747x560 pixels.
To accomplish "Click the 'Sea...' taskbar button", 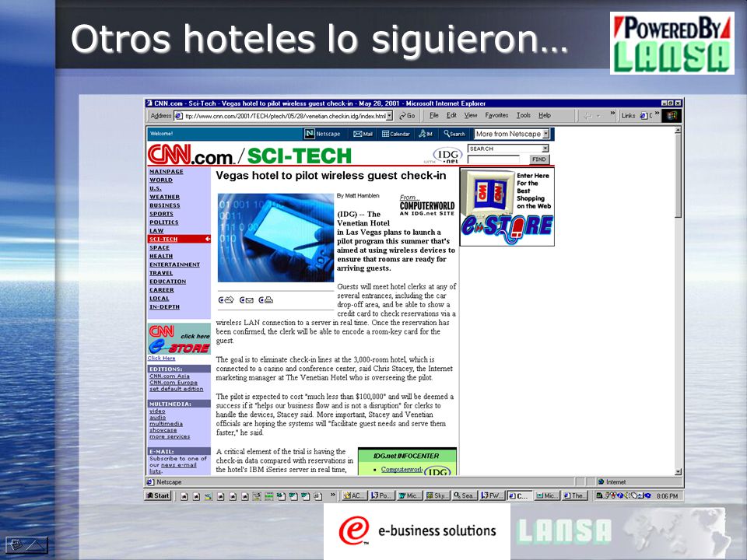I will (x=465, y=495).
